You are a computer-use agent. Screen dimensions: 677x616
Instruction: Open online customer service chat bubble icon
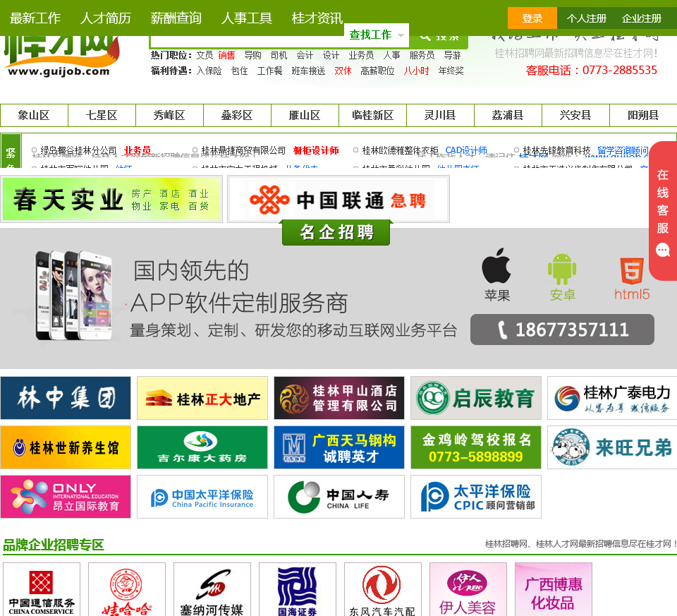point(662,250)
